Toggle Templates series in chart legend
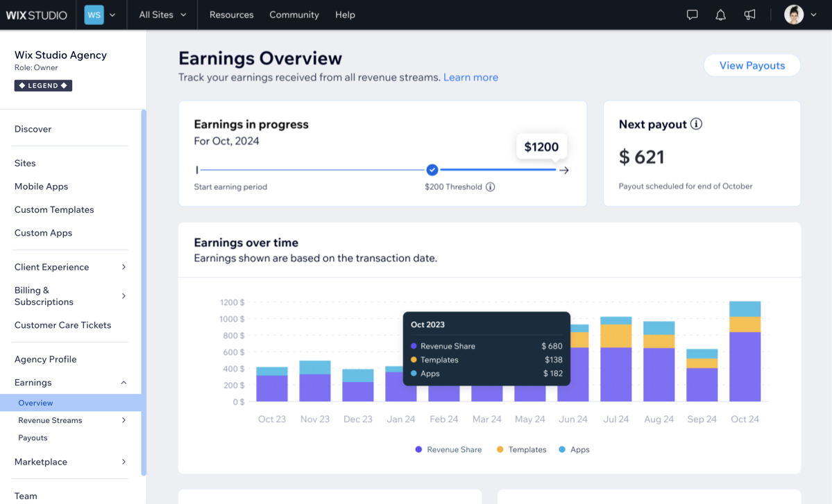832x504 pixels. (521, 449)
